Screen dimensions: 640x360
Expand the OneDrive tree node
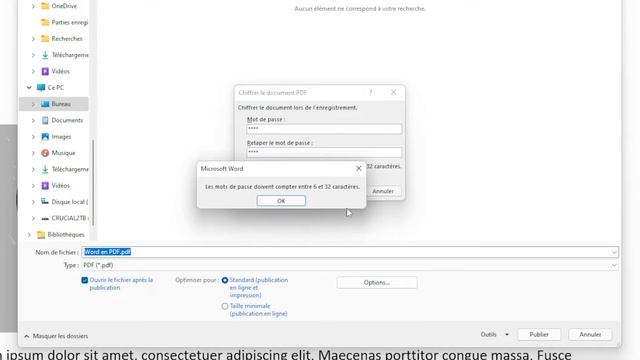33,6
